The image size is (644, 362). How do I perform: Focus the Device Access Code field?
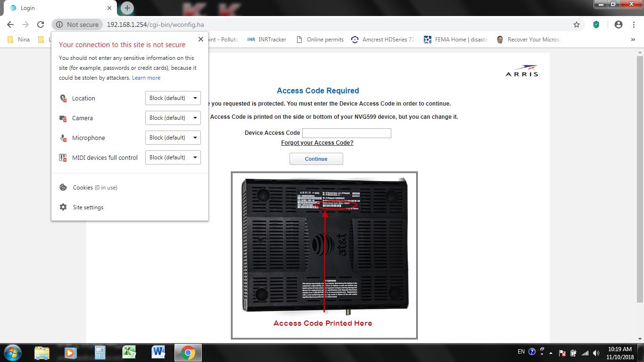tap(347, 133)
